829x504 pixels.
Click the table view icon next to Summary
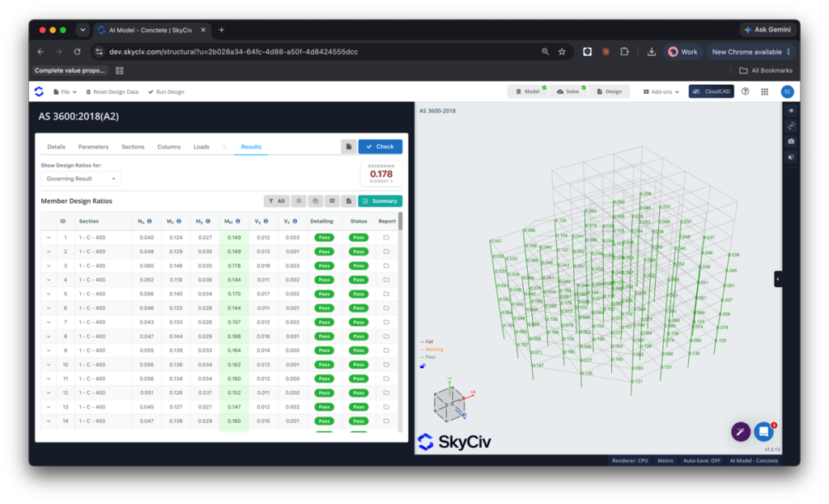(332, 201)
